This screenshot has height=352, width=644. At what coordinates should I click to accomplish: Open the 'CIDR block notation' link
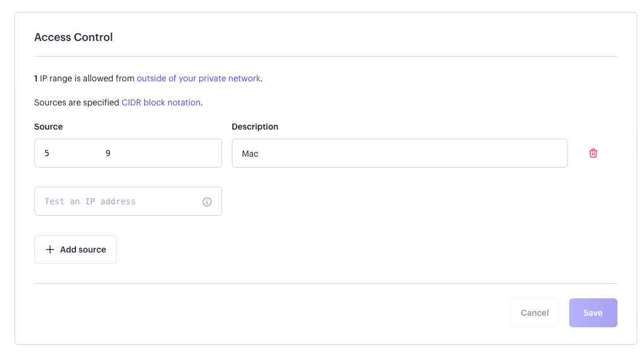(x=161, y=102)
